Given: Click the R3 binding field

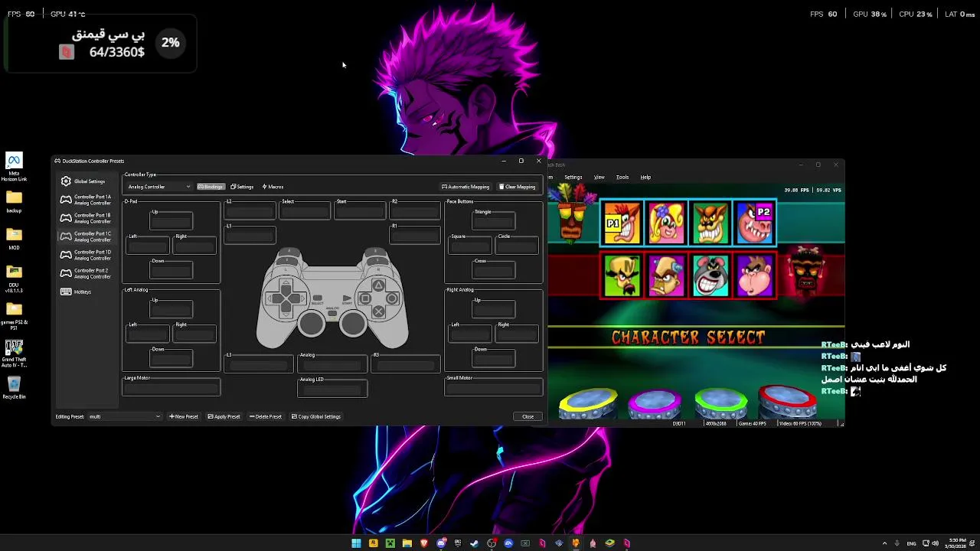Looking at the screenshot, I should (x=406, y=365).
